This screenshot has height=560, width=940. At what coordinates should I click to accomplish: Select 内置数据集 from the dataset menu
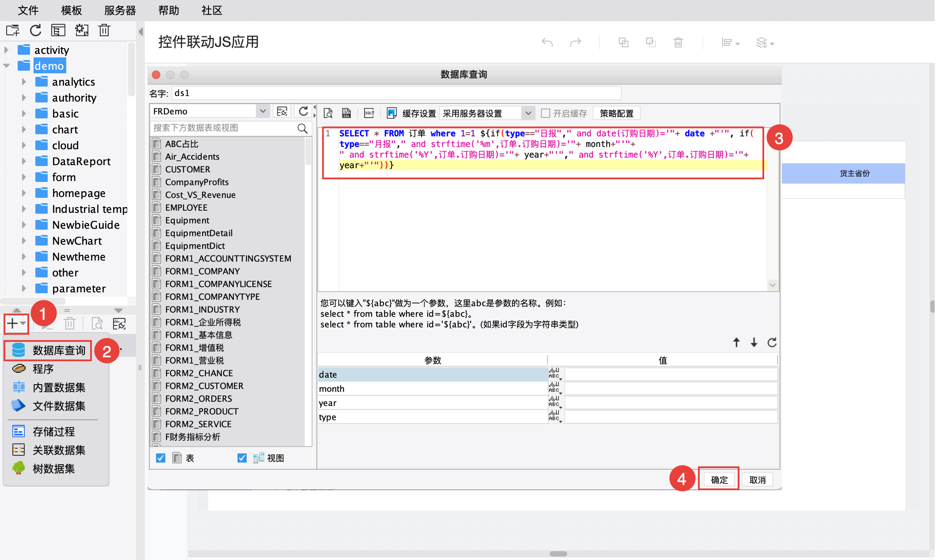click(59, 387)
